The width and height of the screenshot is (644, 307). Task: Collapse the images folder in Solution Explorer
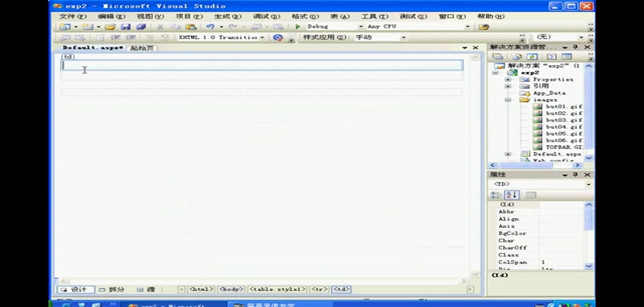pyautogui.click(x=508, y=100)
